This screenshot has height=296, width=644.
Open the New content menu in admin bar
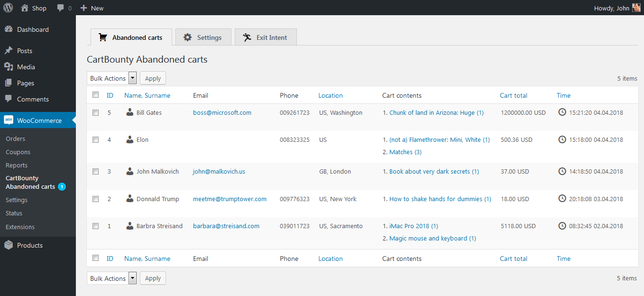(x=92, y=8)
